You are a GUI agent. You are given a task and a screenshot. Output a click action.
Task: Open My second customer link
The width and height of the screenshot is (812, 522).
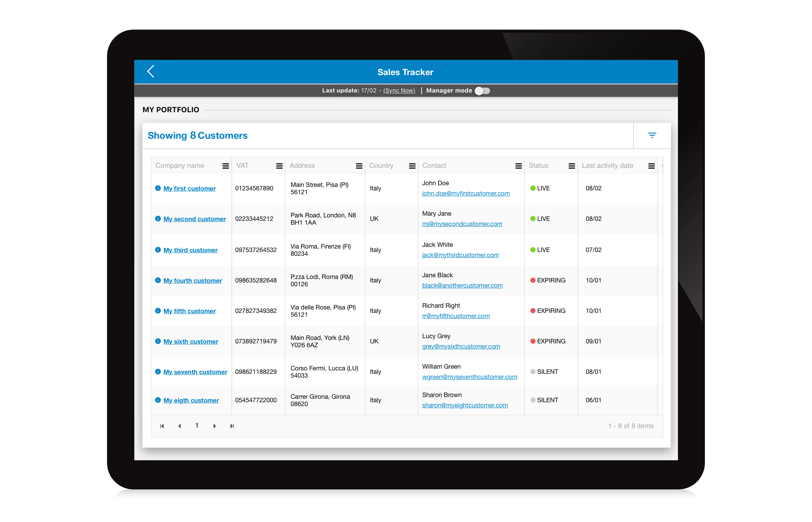point(194,219)
